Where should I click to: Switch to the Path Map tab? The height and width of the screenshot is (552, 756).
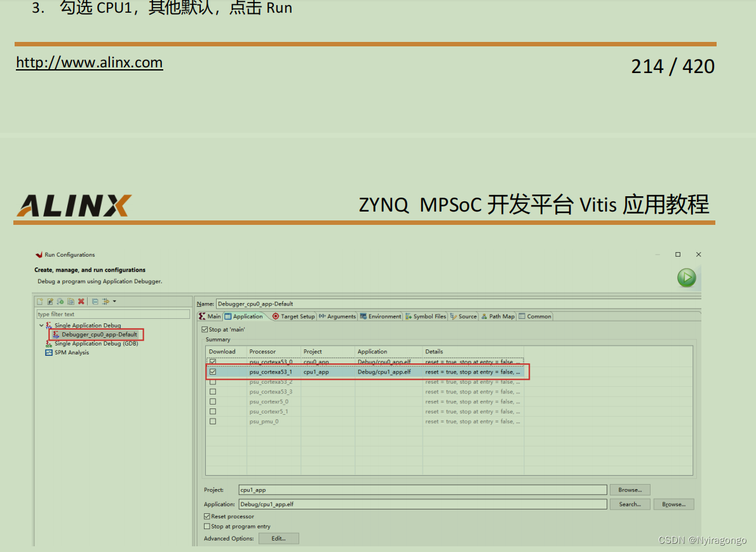(x=498, y=316)
